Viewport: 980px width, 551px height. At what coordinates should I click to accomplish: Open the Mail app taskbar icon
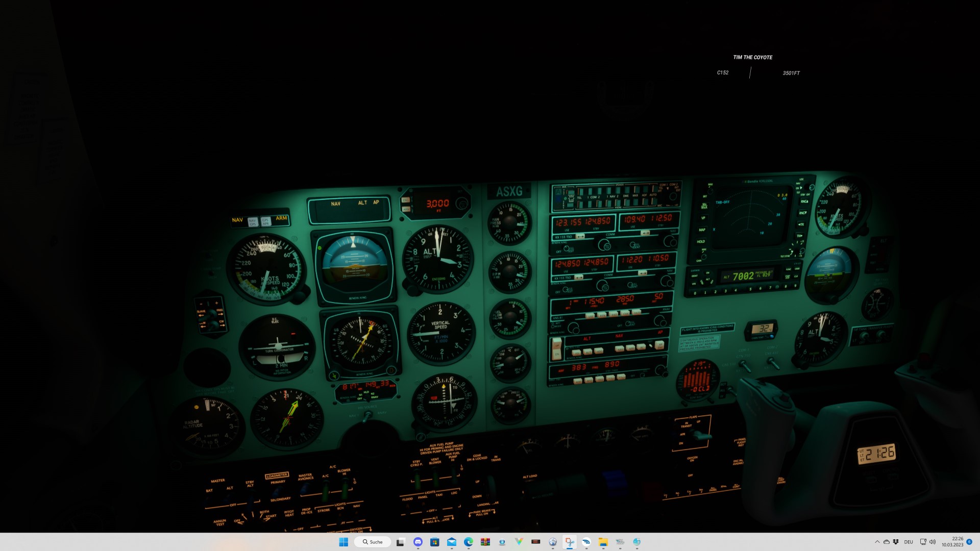452,542
